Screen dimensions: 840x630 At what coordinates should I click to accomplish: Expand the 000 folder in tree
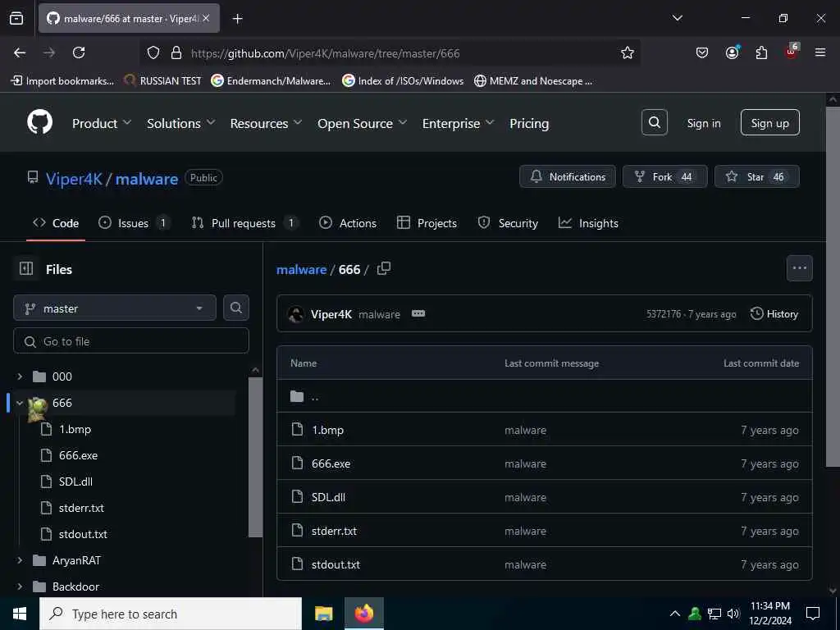pos(20,377)
